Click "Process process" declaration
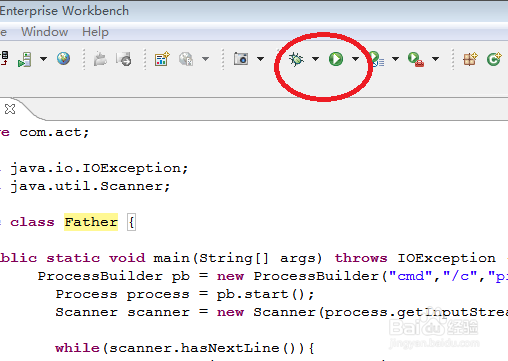The height and width of the screenshot is (361, 508). (x=122, y=295)
